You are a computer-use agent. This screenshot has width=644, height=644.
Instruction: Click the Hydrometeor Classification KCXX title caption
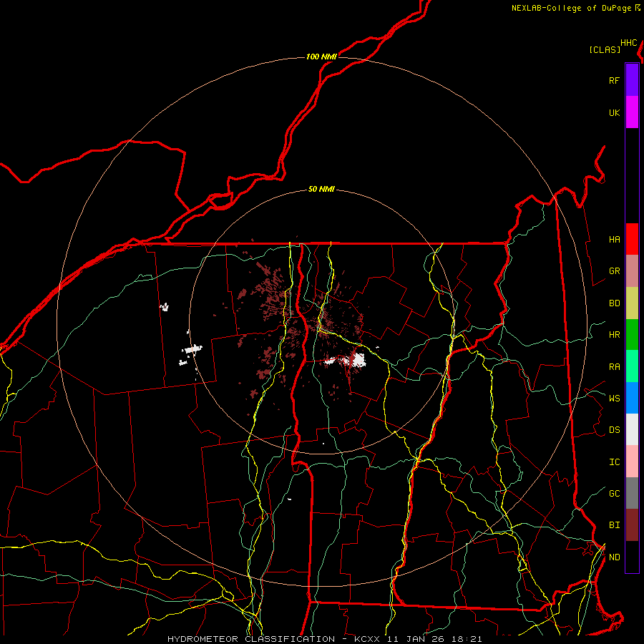[x=324, y=639]
